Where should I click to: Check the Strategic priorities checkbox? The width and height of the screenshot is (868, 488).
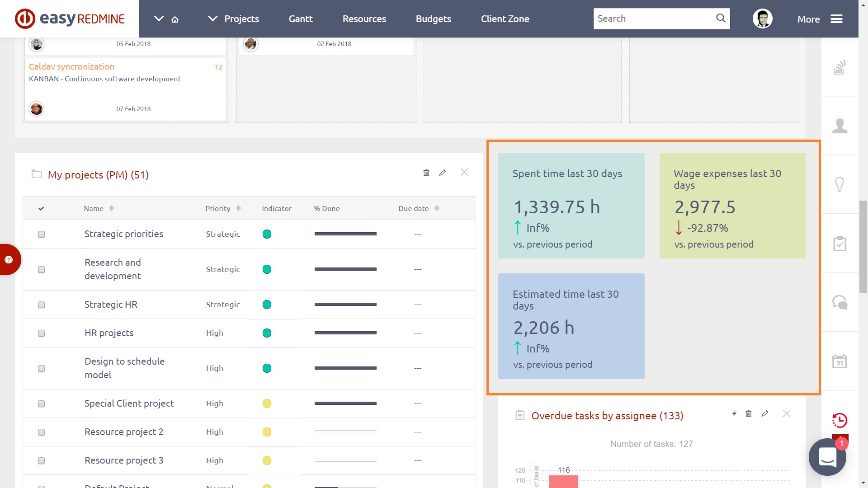[x=42, y=234]
